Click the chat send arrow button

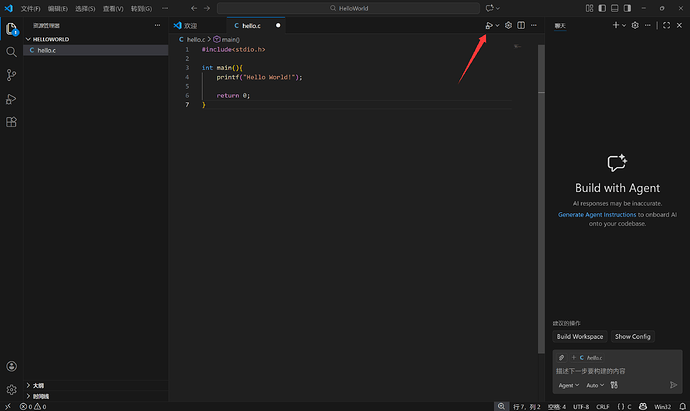click(673, 385)
